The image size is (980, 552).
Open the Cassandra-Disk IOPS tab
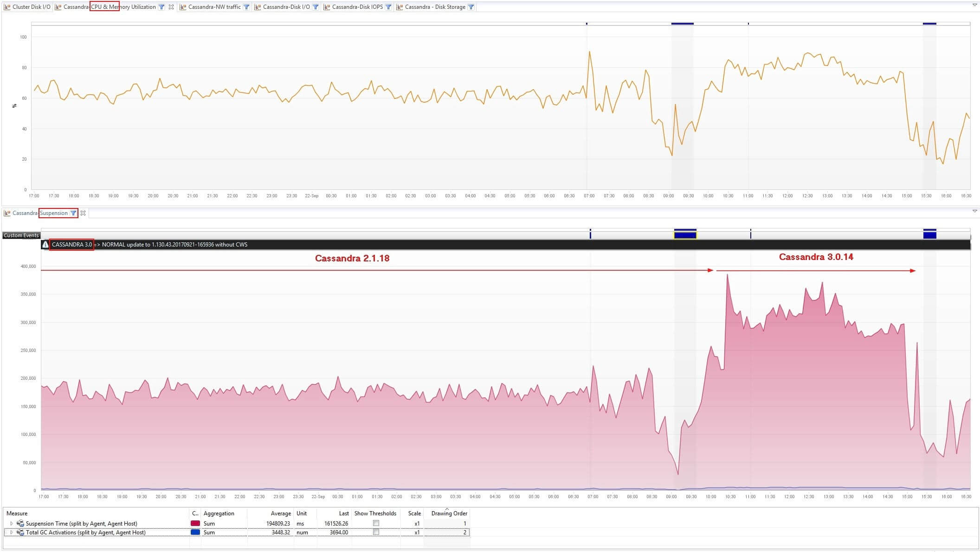pyautogui.click(x=357, y=7)
